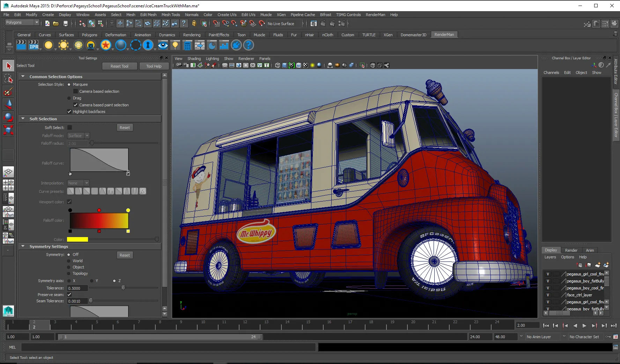Click the save scene floppy icon
This screenshot has height=364, width=620.
65,23
